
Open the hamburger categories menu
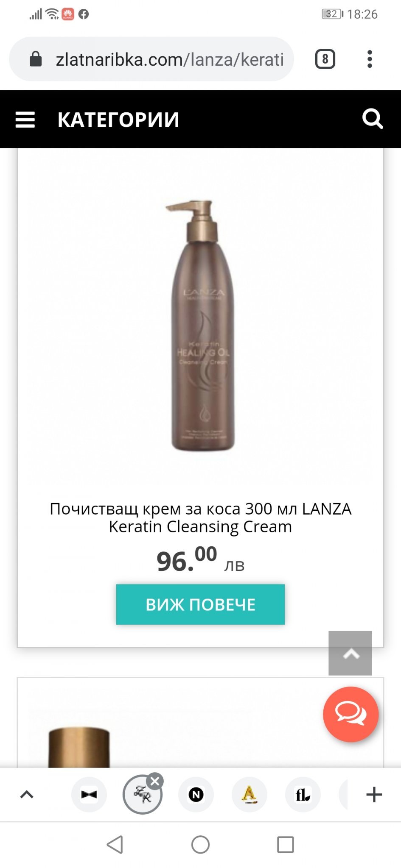(x=25, y=120)
